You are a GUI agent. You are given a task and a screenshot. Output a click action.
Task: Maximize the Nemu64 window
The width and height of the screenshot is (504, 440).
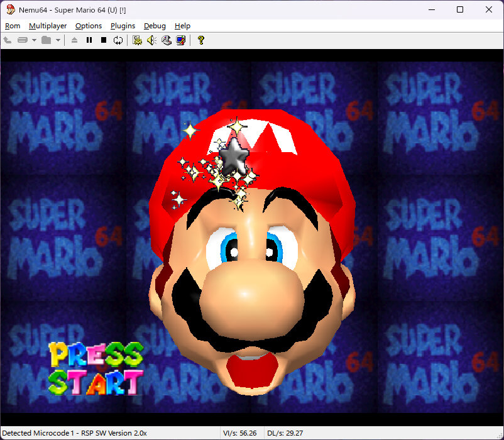click(460, 9)
